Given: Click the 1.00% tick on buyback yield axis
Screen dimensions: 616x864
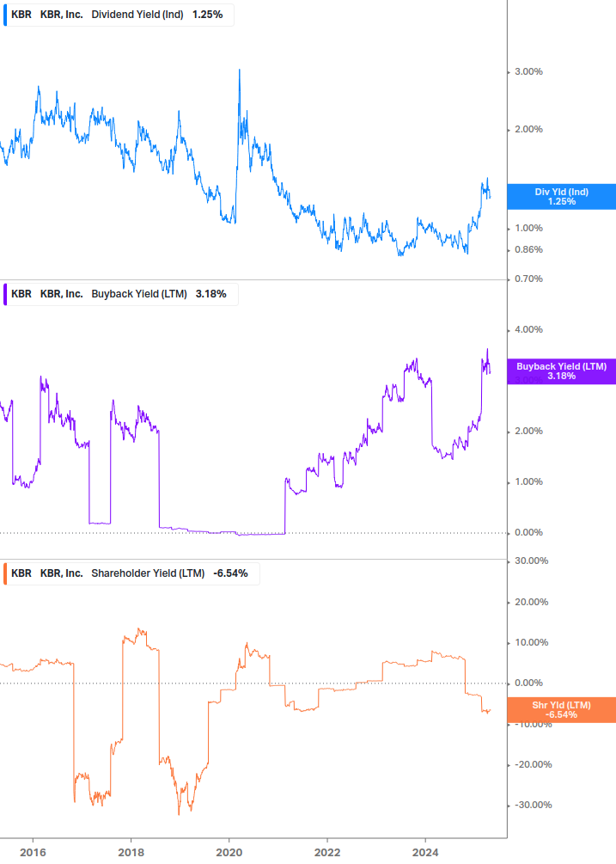Looking at the screenshot, I should coord(528,481).
